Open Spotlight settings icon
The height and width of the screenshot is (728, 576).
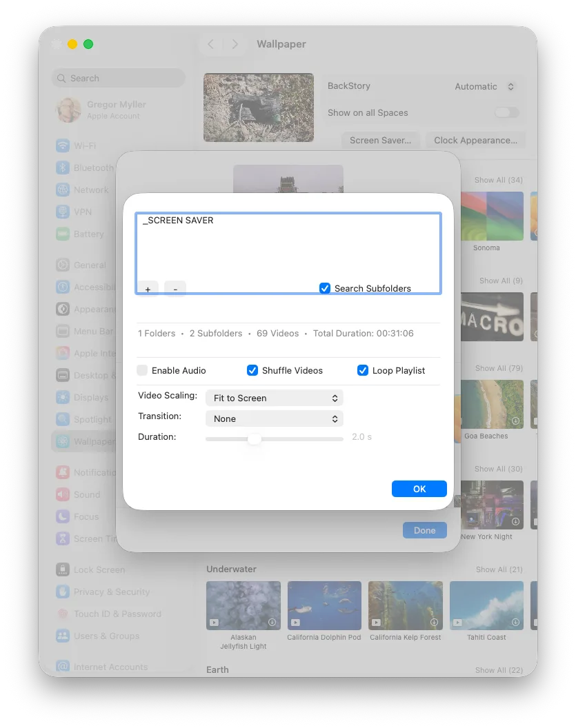click(63, 419)
